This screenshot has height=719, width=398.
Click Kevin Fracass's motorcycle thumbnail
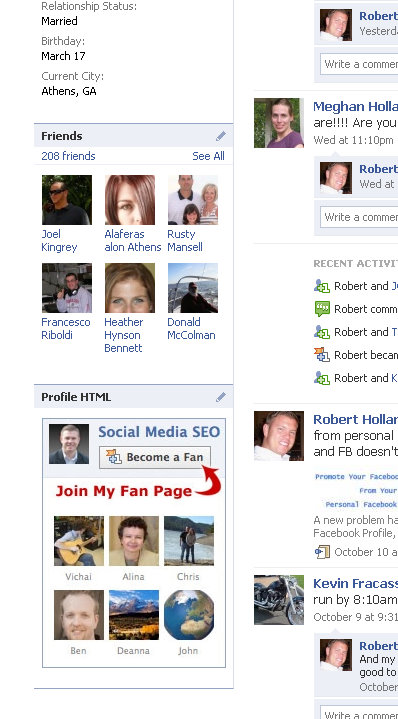(x=279, y=600)
